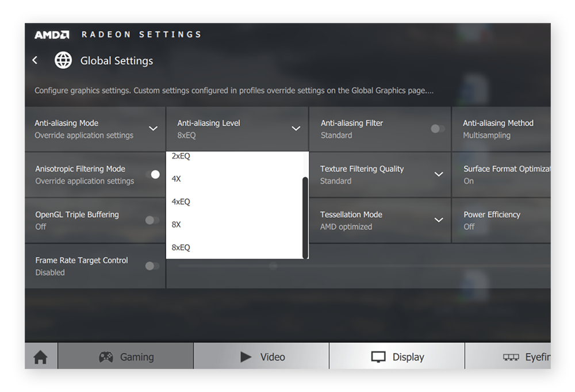
Task: Switch to the Display tab
Action: point(397,356)
